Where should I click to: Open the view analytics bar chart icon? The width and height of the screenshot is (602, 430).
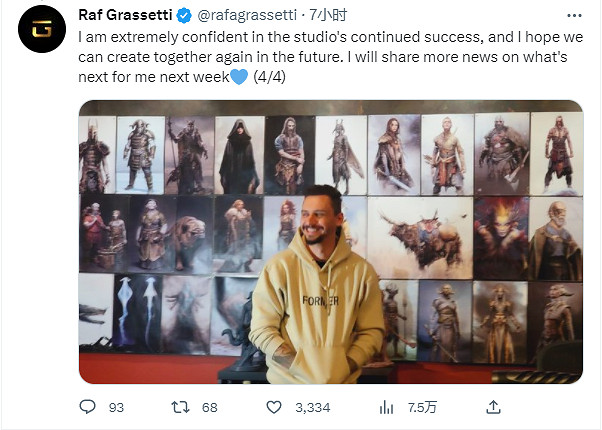pos(386,407)
